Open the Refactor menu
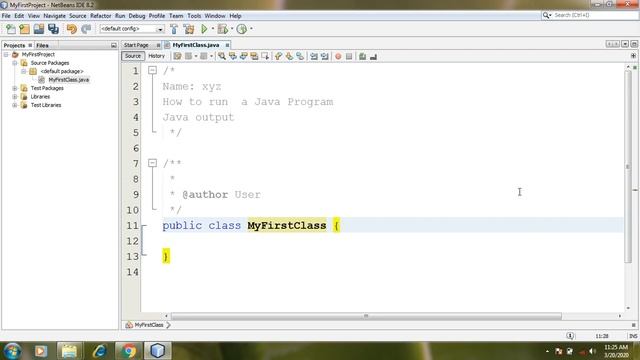Viewport: 640px width, 360px height. coord(100,16)
